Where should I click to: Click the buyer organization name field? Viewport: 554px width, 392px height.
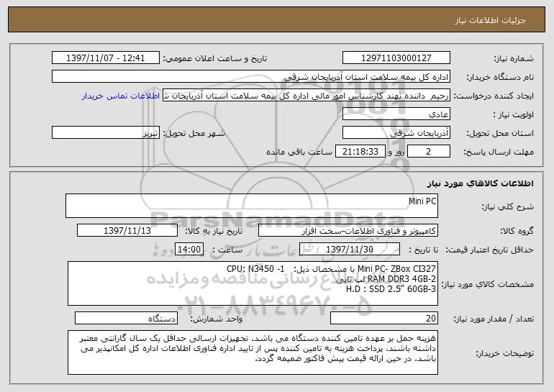click(x=251, y=77)
